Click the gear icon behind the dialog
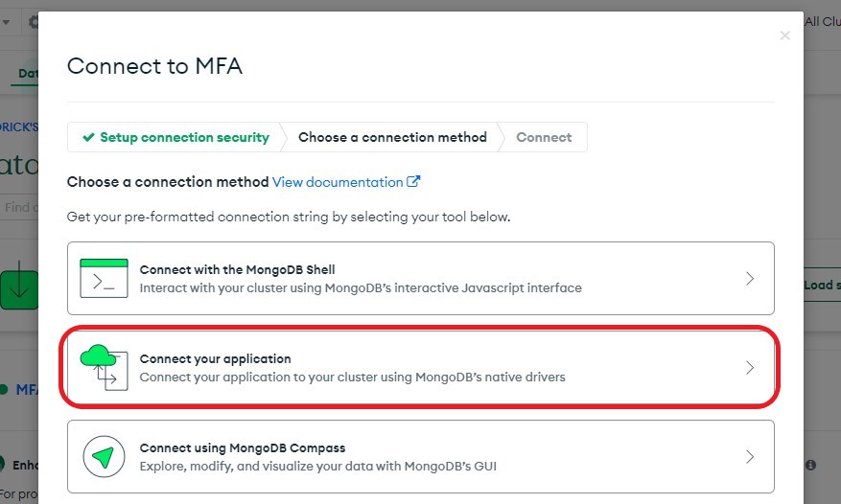841x504 pixels. click(x=33, y=21)
